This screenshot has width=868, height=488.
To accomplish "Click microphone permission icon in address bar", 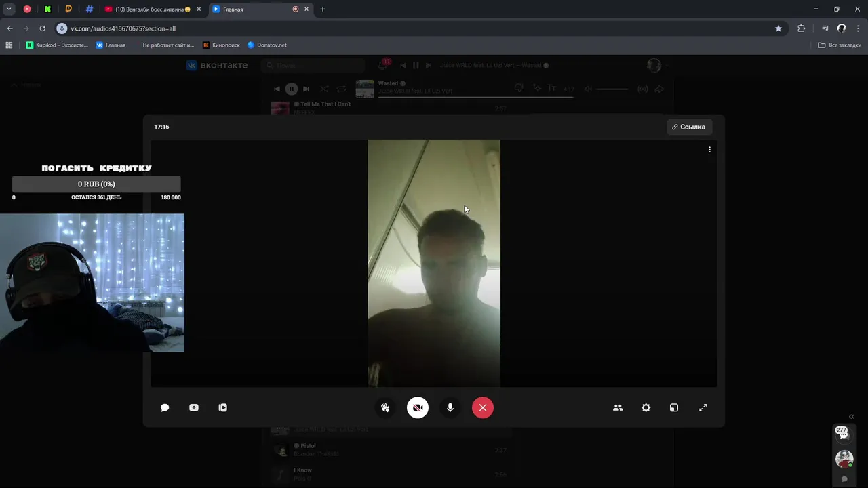I will pos(62,28).
